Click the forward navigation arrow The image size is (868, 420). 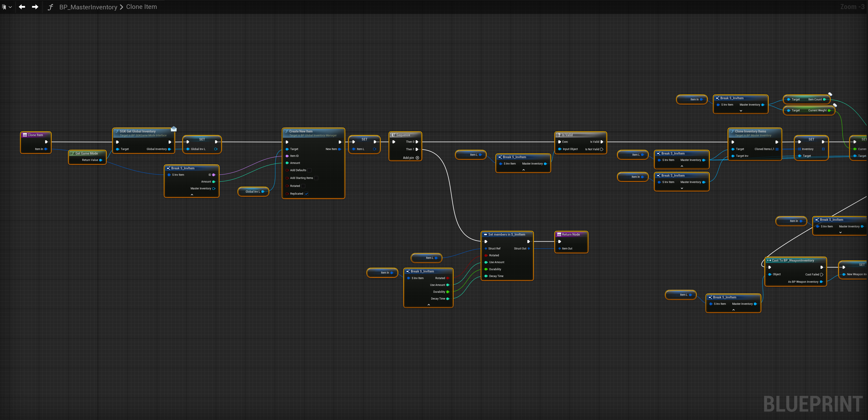[35, 7]
